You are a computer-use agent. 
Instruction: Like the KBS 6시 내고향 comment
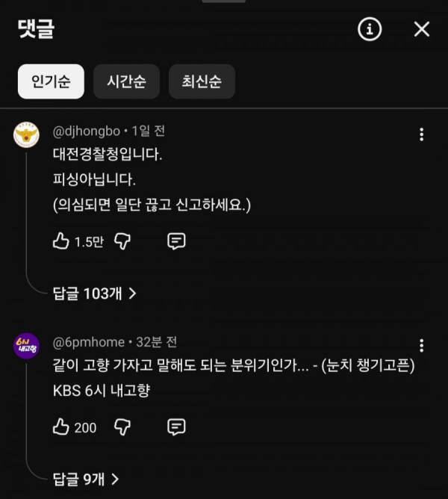61,427
